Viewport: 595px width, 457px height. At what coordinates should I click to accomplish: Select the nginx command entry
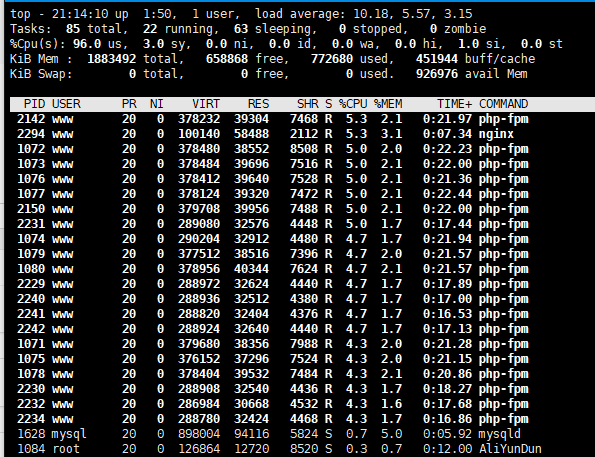click(x=496, y=134)
